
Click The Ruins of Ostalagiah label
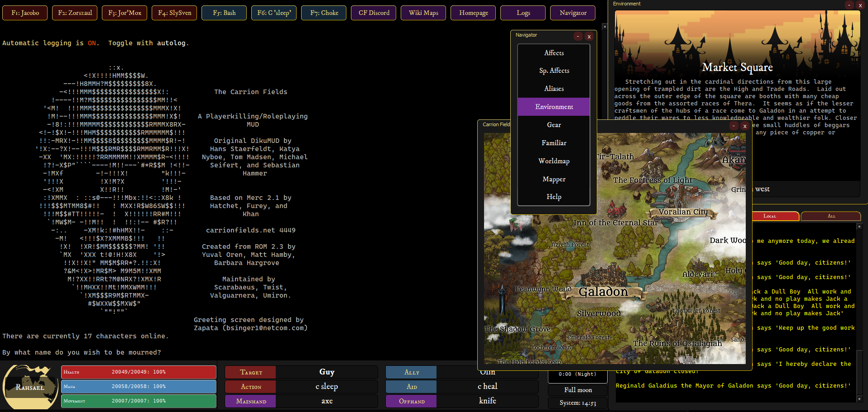point(677,343)
